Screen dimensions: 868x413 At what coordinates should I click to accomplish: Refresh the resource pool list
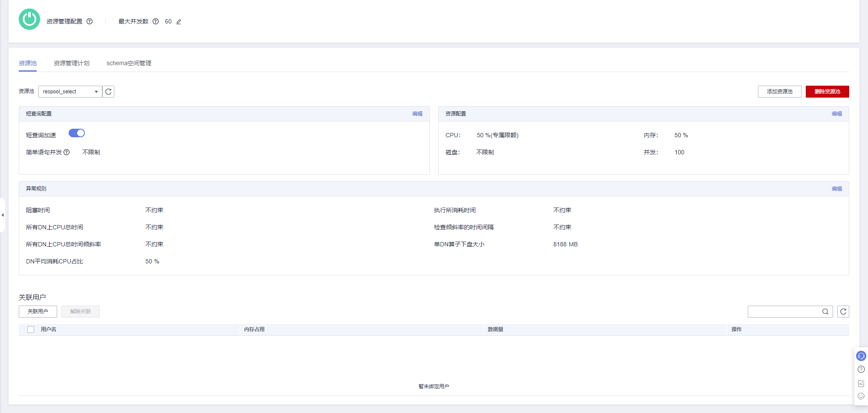pyautogui.click(x=108, y=92)
